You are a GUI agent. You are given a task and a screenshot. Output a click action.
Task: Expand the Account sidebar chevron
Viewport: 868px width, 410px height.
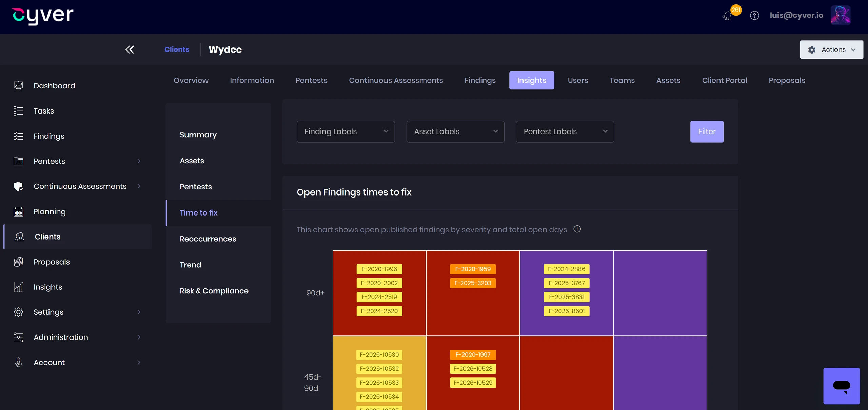click(x=139, y=362)
